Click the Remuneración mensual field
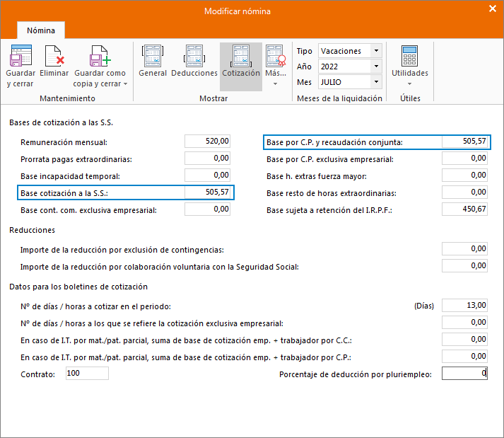Image resolution: width=504 pixels, height=438 pixels. pos(207,141)
